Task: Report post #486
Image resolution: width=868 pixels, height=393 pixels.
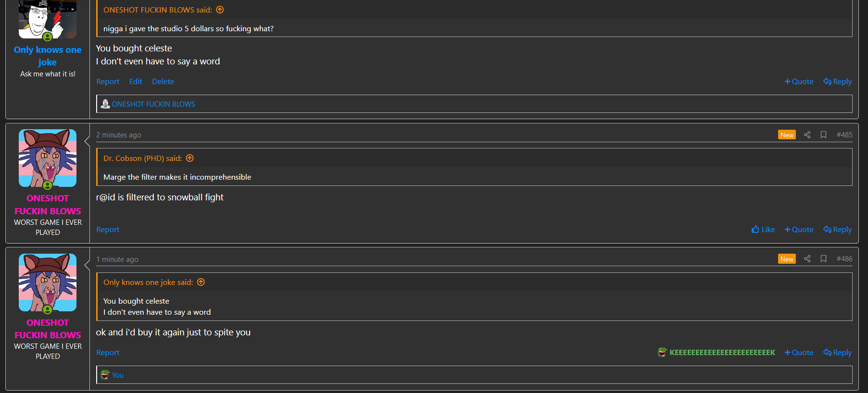Action: pyautogui.click(x=108, y=352)
